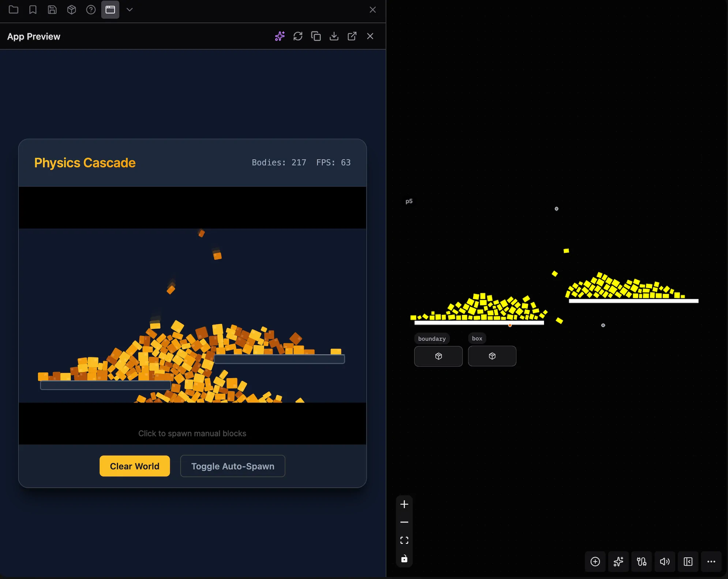Screen dimensions: 728x579
Task: Toggle the canvas lock icon
Action: point(404,559)
